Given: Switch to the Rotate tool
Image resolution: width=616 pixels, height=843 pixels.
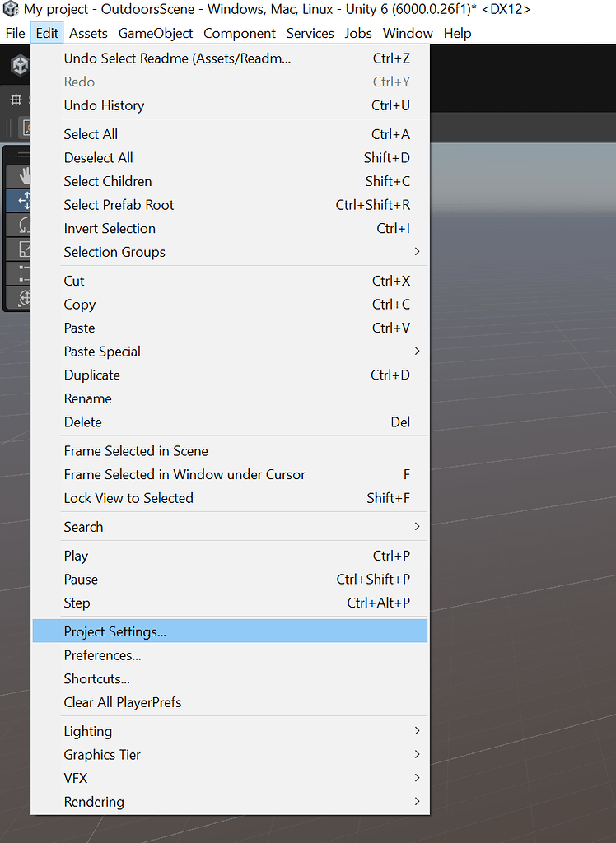Looking at the screenshot, I should 18,225.
